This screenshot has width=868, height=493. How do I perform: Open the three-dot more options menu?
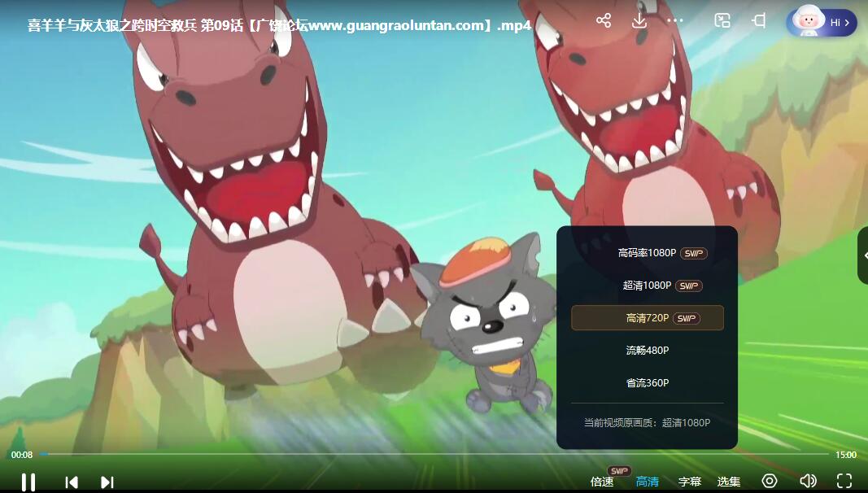(675, 21)
